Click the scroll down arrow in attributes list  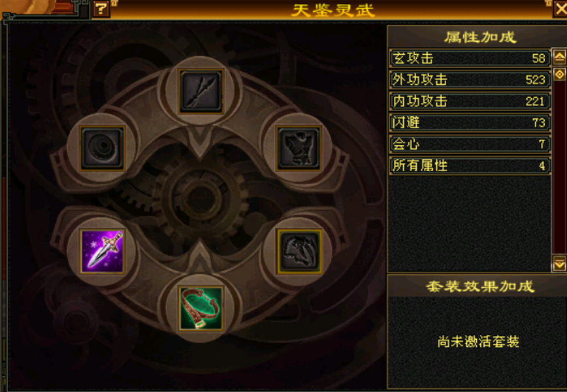[559, 263]
